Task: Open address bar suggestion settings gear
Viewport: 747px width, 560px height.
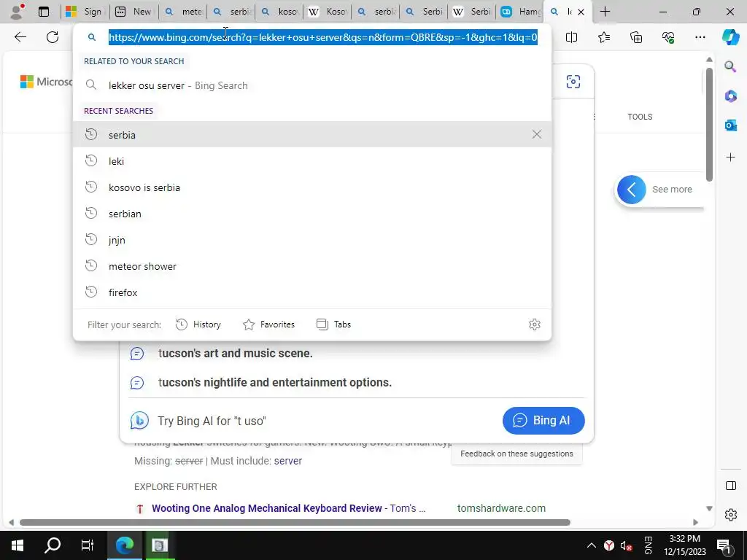Action: (535, 324)
